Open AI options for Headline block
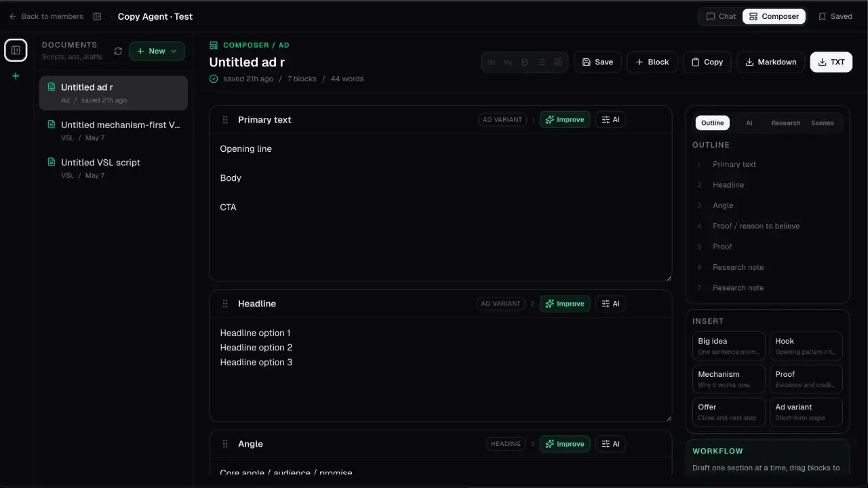The height and width of the screenshot is (488, 868). coord(610,304)
